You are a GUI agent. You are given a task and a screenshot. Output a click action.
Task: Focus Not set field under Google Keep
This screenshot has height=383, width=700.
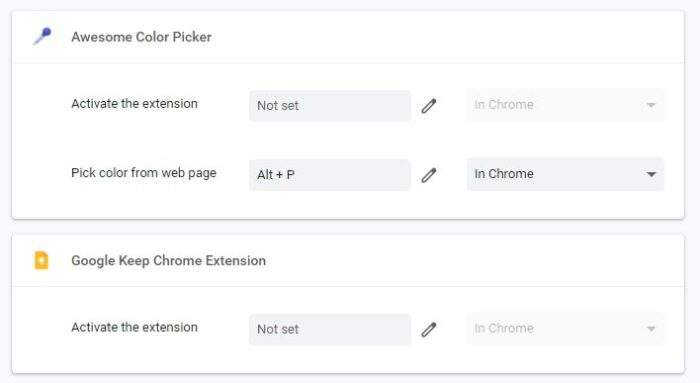330,329
